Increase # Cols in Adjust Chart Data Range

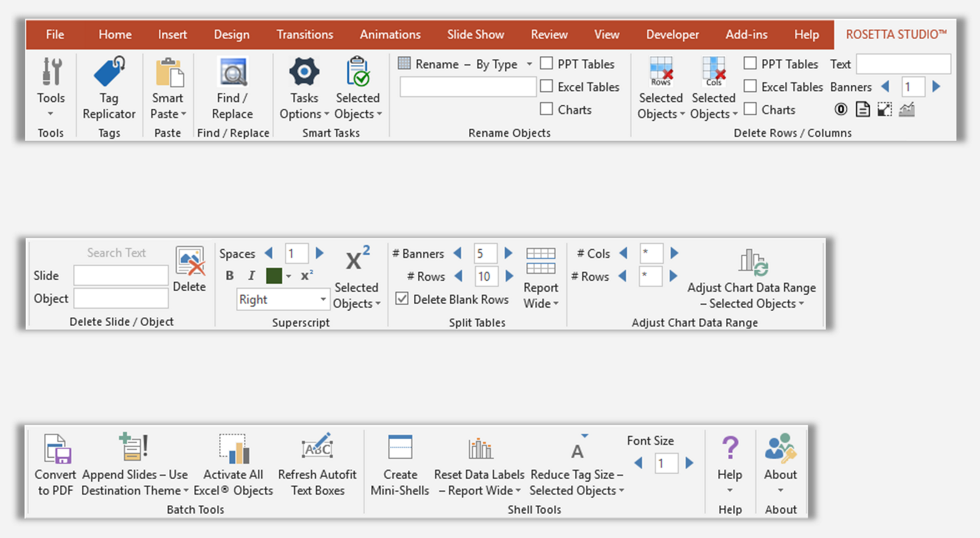[x=674, y=253]
